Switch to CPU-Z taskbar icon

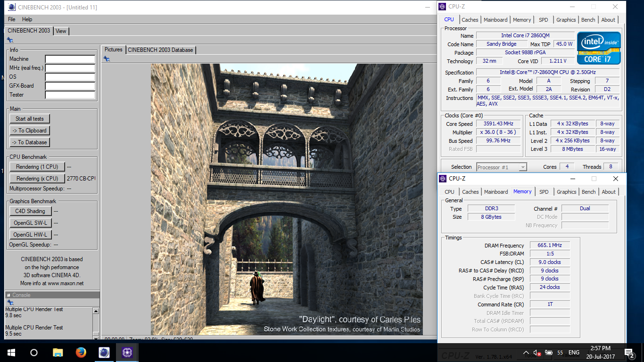127,352
